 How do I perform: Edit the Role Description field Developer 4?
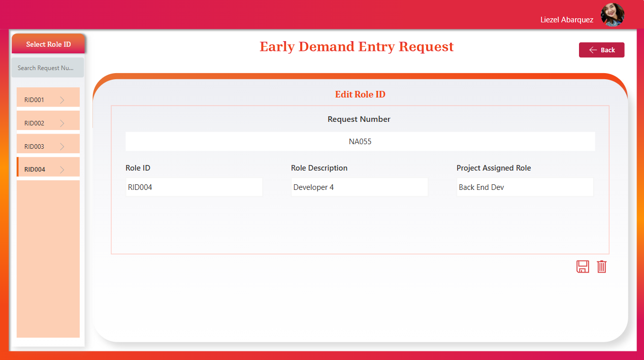359,187
